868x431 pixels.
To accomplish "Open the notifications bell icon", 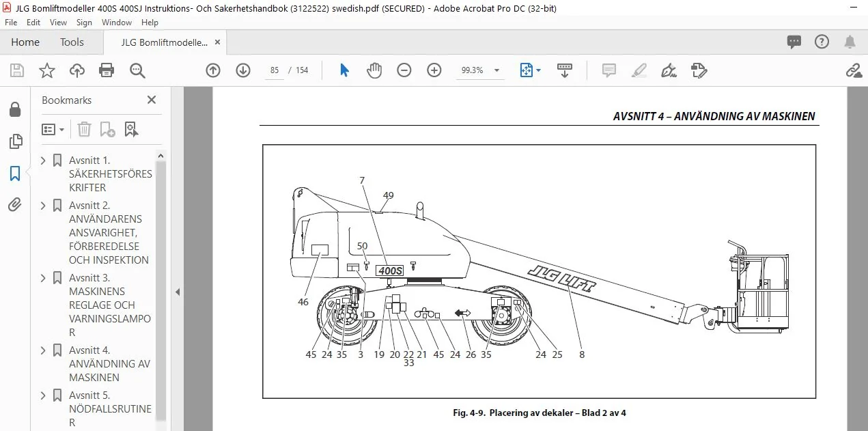I will (x=850, y=42).
